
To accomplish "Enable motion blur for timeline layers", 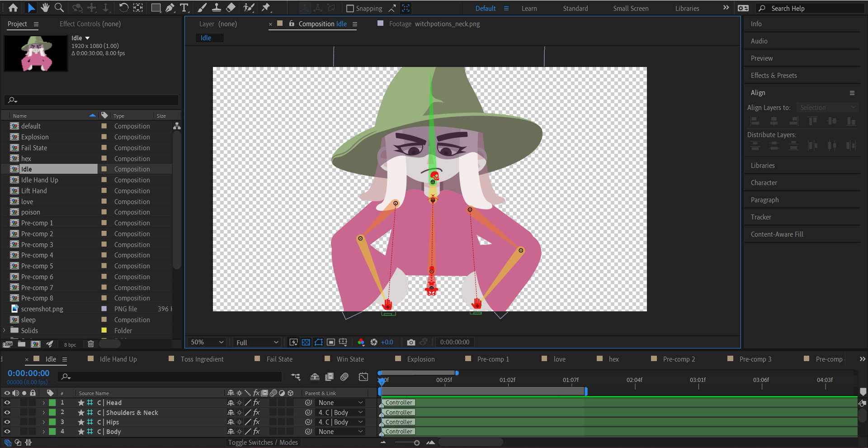I will pyautogui.click(x=344, y=377).
